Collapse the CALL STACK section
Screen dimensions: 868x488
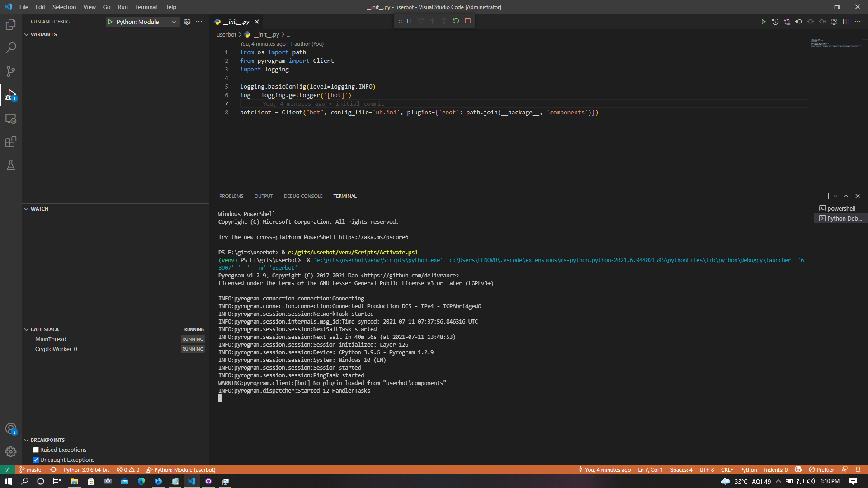tap(26, 329)
